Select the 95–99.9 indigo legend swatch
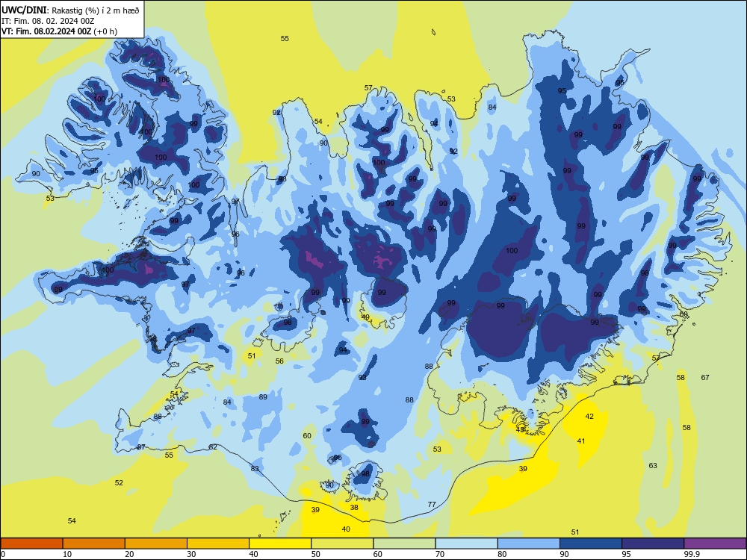 tap(653, 544)
